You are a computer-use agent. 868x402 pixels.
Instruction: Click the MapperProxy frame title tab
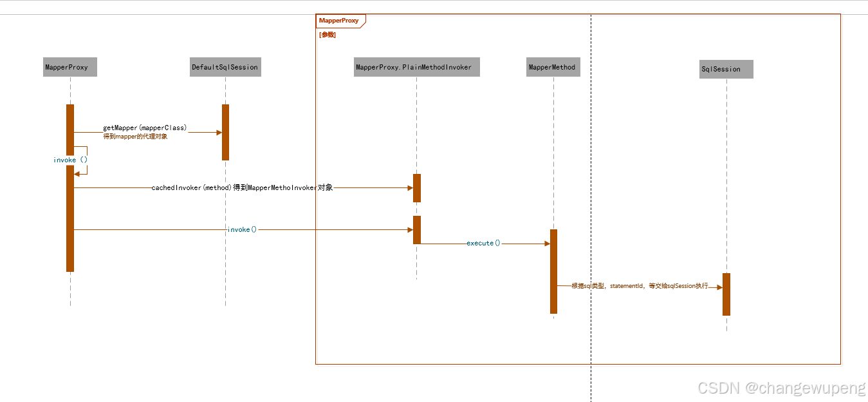pos(340,21)
